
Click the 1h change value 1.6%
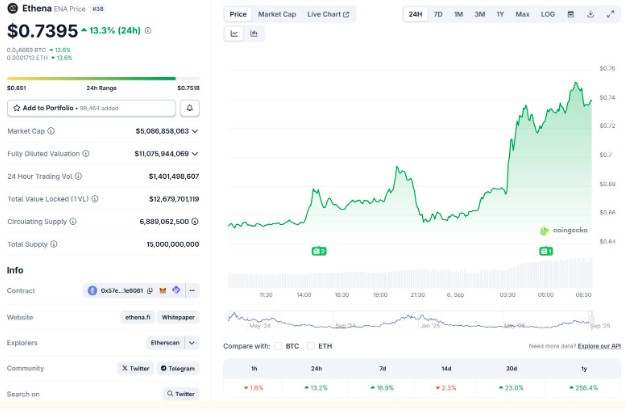click(x=254, y=388)
